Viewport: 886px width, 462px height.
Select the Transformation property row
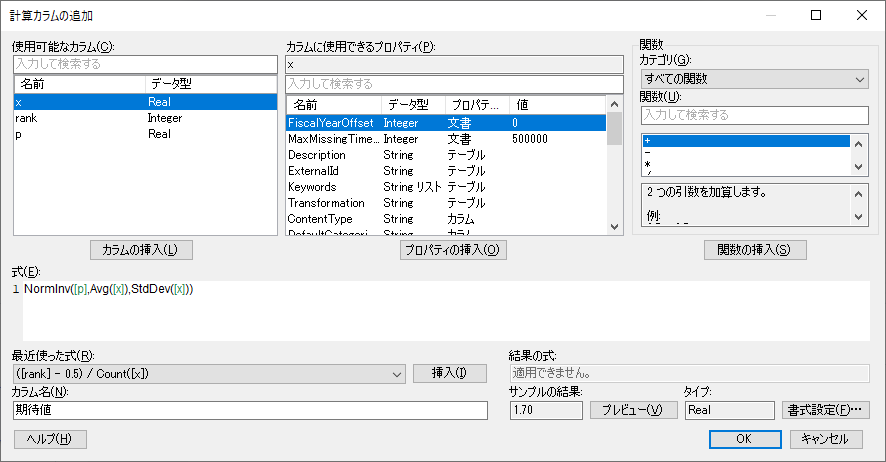pyautogui.click(x=446, y=203)
